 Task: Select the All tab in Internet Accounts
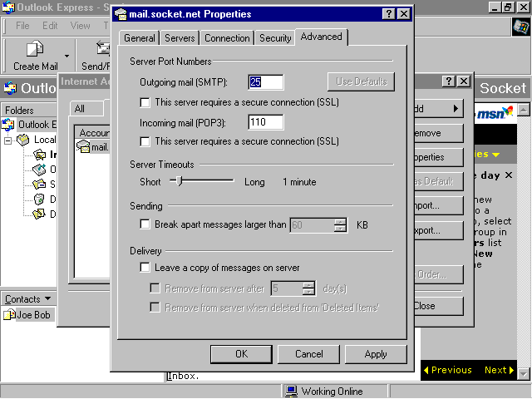click(86, 109)
